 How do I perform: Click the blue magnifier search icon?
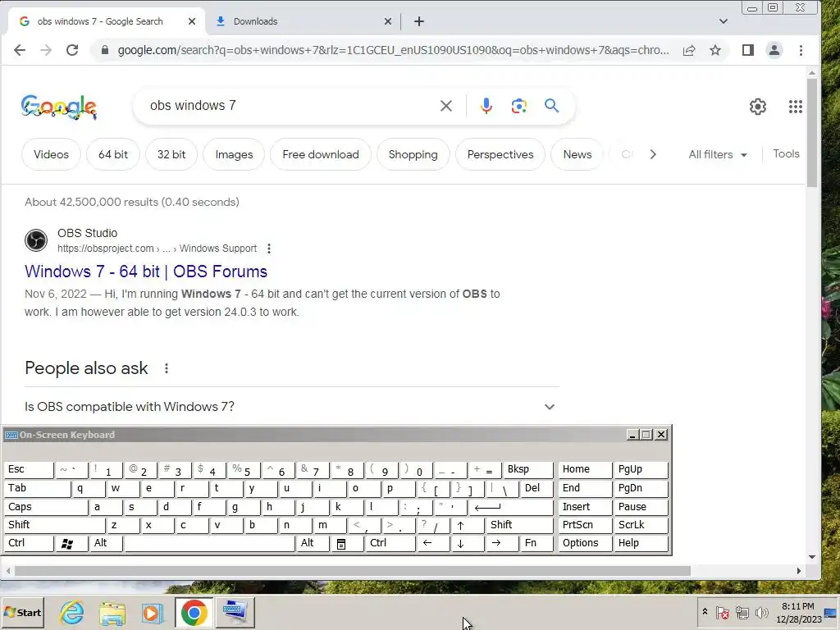[x=552, y=106]
